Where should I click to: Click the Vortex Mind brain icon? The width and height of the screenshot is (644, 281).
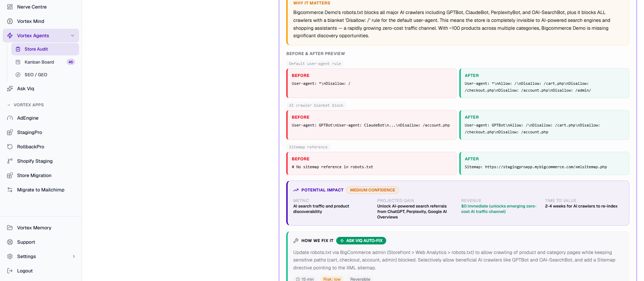coord(10,21)
